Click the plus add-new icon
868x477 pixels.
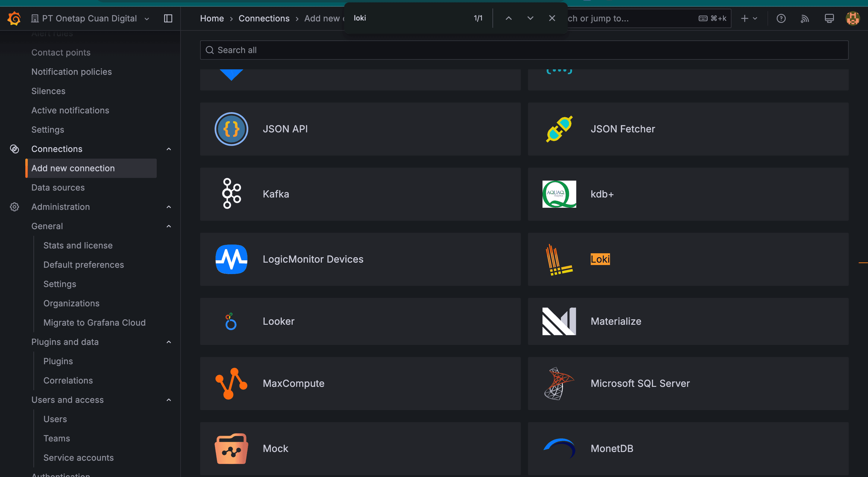pyautogui.click(x=745, y=18)
